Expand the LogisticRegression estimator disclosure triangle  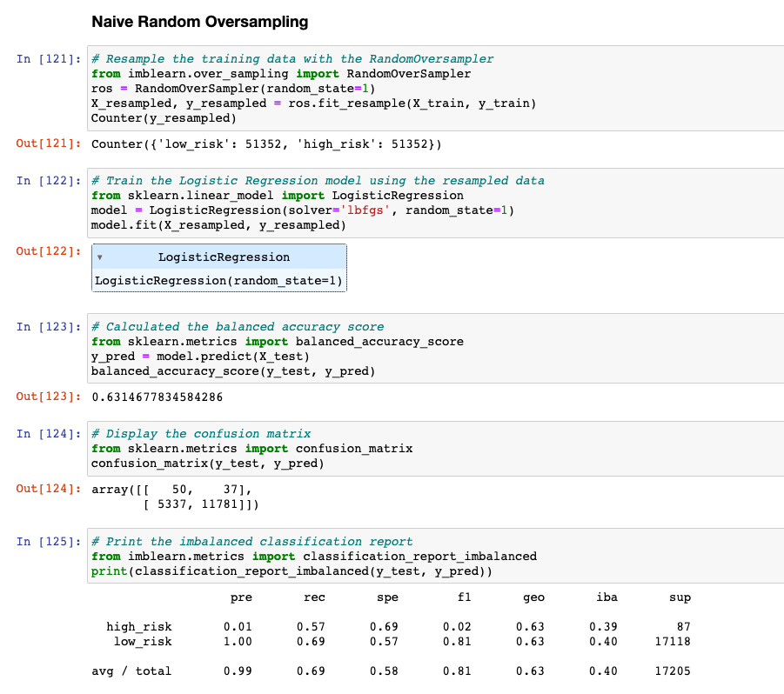pos(99,257)
